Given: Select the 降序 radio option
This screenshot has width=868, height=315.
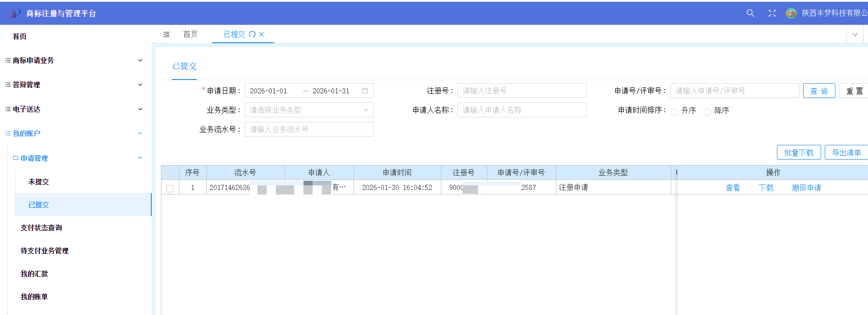Looking at the screenshot, I should (707, 112).
